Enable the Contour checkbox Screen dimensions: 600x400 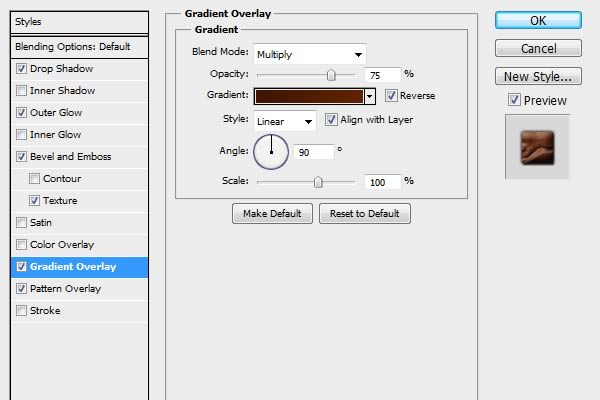tap(34, 179)
